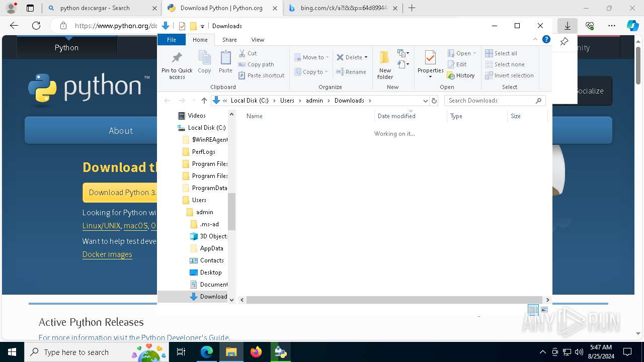
Task: Expand address bar history dropdown
Action: point(426,101)
